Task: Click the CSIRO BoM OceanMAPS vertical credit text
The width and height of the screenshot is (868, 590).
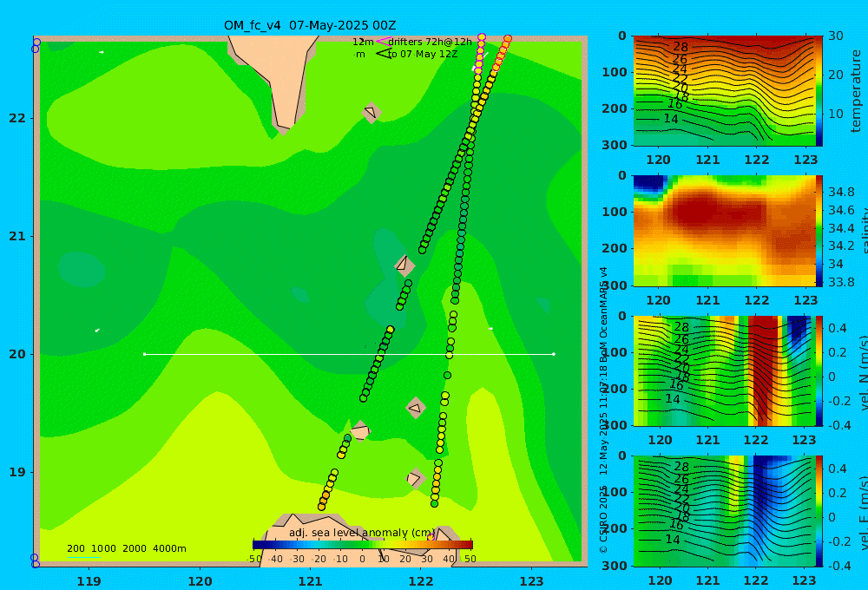Action: pyautogui.click(x=603, y=410)
